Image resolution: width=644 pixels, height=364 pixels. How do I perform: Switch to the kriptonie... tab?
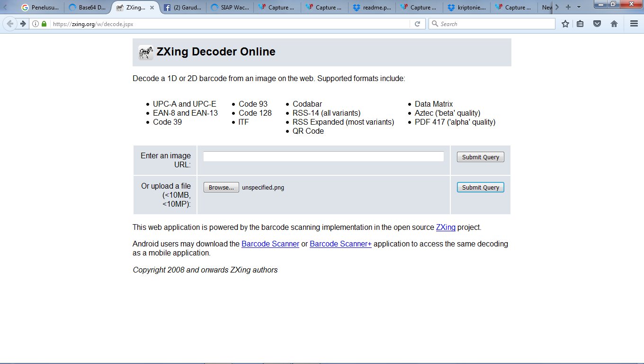(466, 8)
